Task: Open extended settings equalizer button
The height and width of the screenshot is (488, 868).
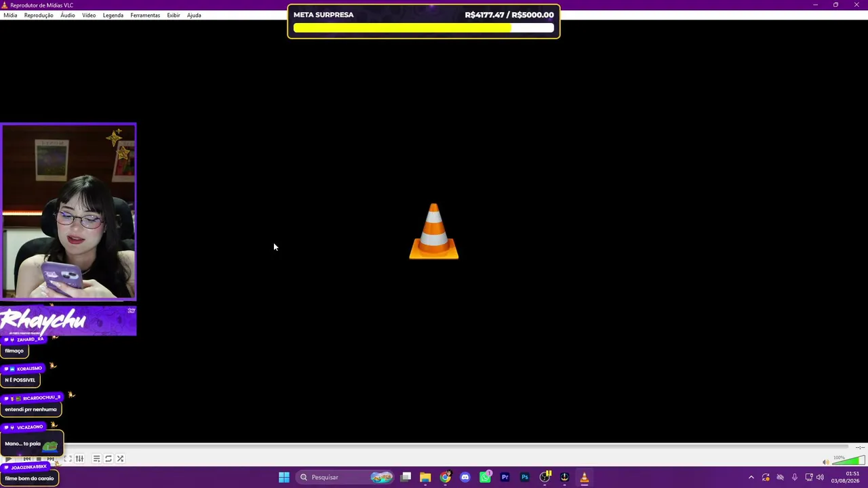Action: 79,459
